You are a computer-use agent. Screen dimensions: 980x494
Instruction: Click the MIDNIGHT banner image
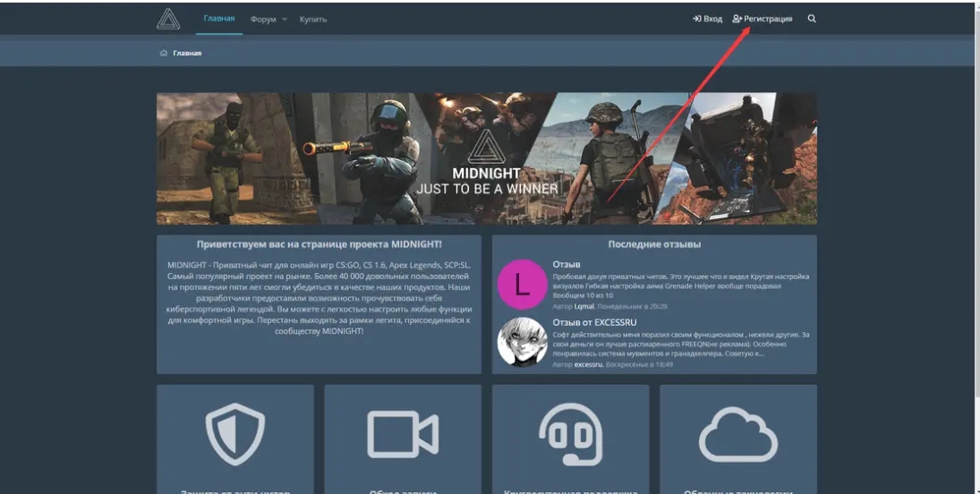click(486, 158)
